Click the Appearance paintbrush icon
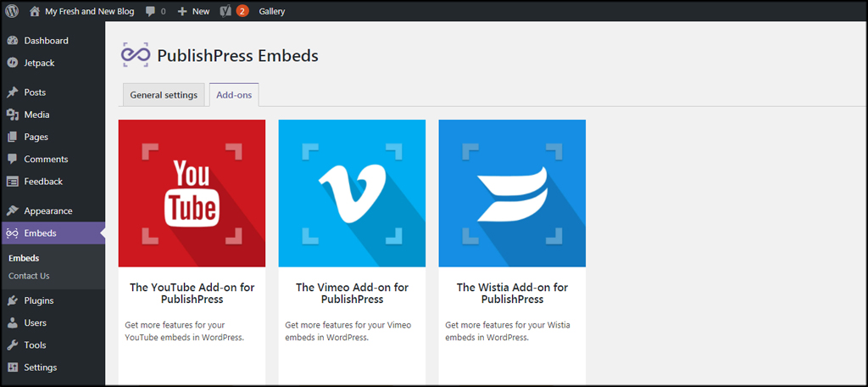The width and height of the screenshot is (868, 387). coord(13,210)
